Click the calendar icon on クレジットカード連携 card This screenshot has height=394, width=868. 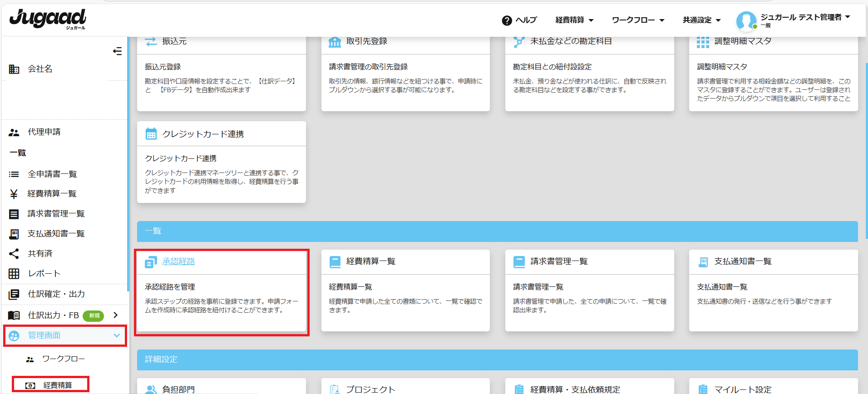(x=151, y=134)
